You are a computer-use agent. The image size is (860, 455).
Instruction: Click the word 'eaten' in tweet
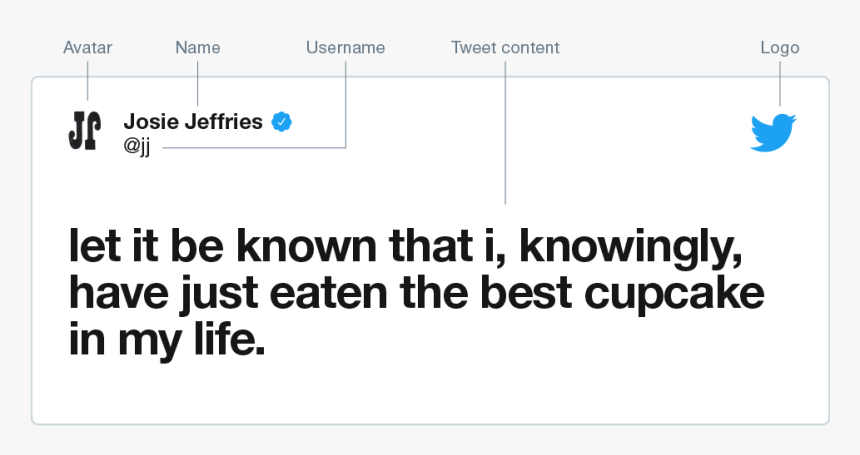[329, 294]
